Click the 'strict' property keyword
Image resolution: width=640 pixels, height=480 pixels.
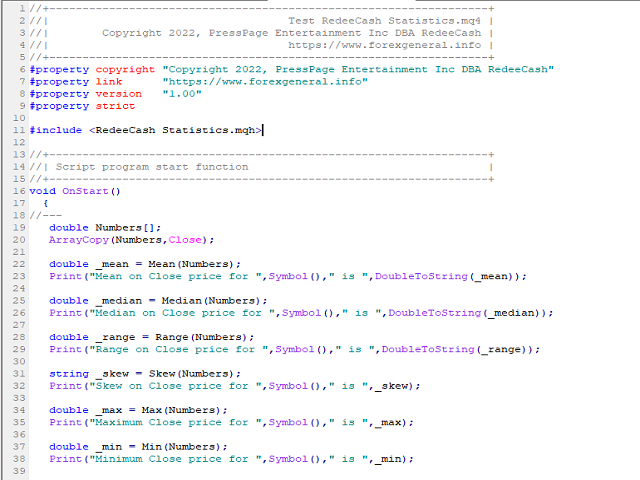tap(115, 106)
